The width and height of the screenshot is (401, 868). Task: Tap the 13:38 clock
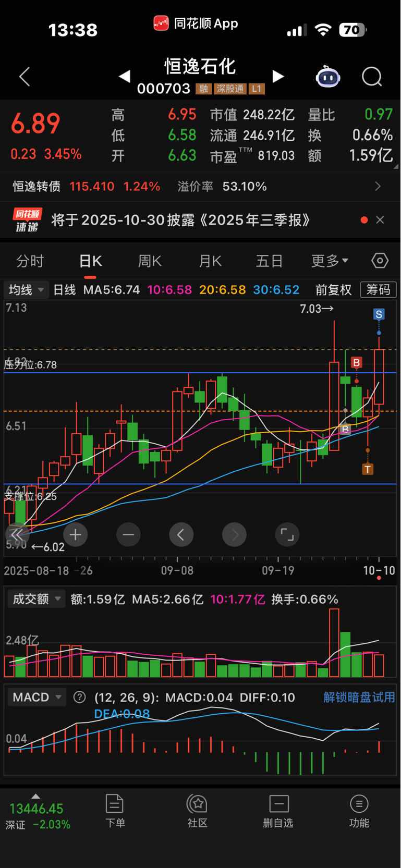pos(73,30)
